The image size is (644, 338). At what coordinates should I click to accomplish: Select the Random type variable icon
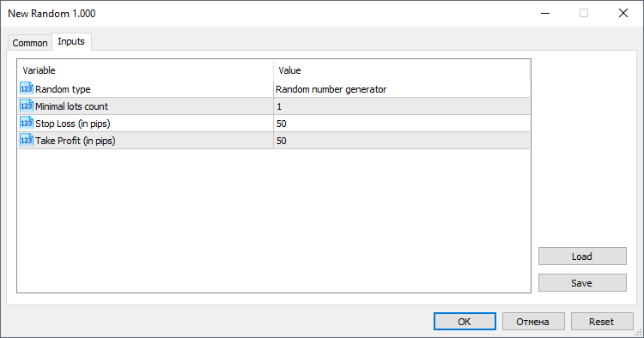[x=27, y=88]
